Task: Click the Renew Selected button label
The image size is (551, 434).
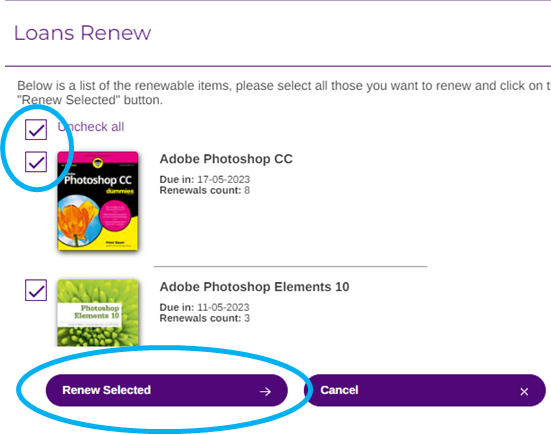Action: coord(106,390)
